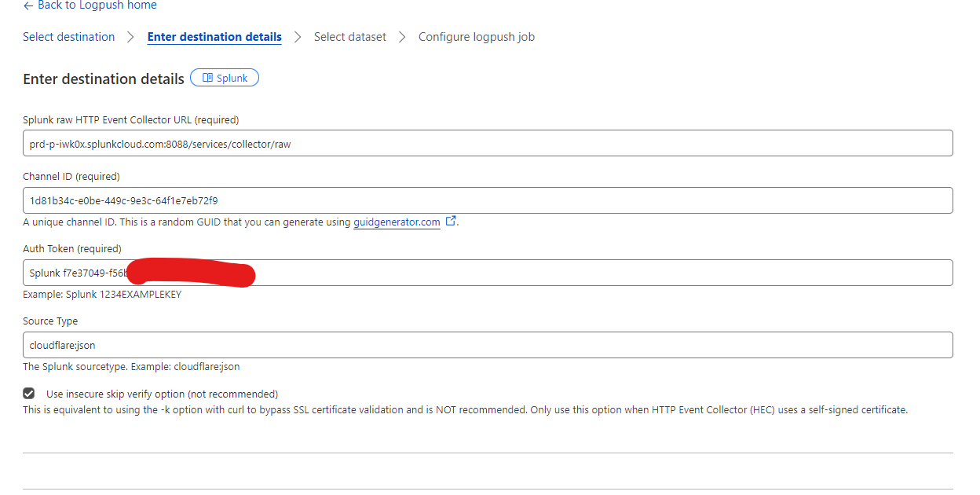Image resolution: width=980 pixels, height=495 pixels.
Task: Click the chevron after Select destination
Action: [x=131, y=37]
